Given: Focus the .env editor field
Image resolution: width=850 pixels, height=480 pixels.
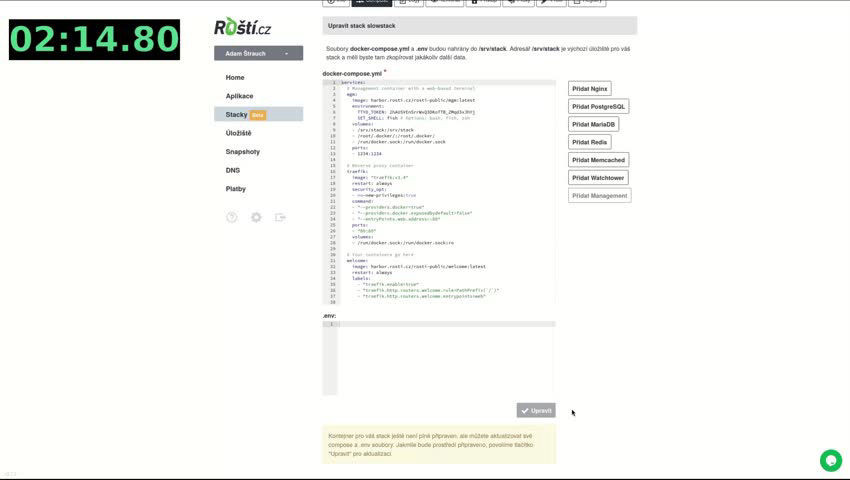Looking at the screenshot, I should click(x=439, y=358).
